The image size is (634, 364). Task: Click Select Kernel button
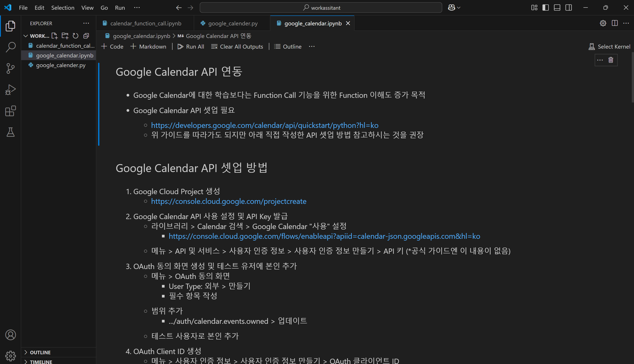[x=609, y=47]
